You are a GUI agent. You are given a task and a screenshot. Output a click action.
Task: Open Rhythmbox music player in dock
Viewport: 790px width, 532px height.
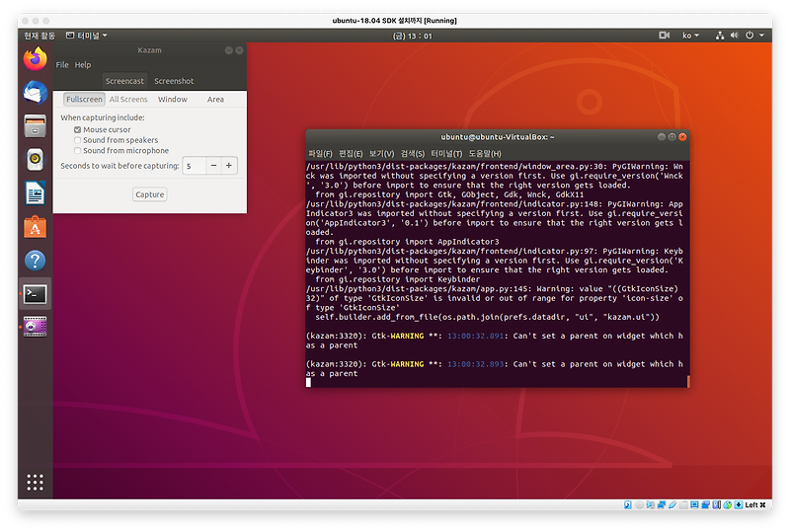[x=35, y=159]
